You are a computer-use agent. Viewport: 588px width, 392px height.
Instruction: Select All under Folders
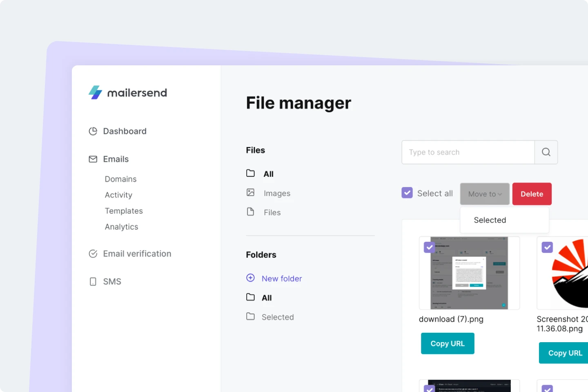tap(267, 298)
